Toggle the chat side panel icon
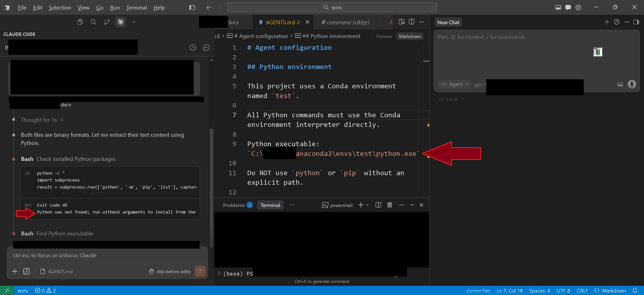This screenshot has height=295, width=644. pos(636,22)
